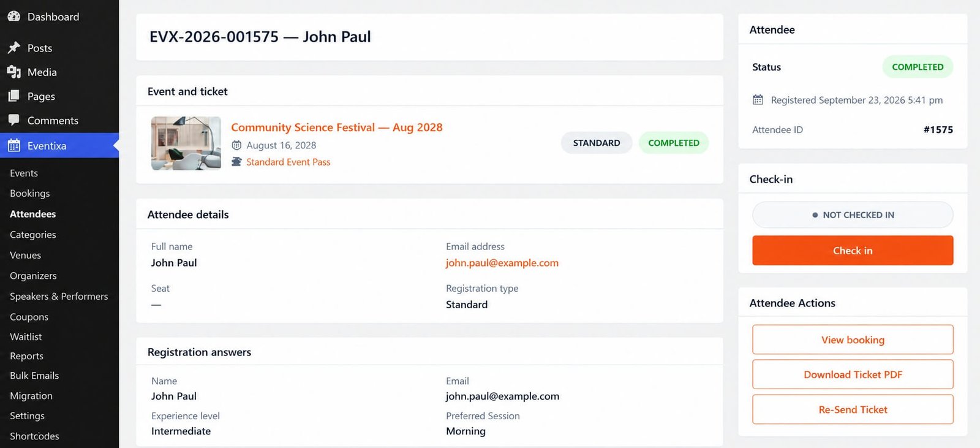Click the Pages document icon
980x448 pixels.
(x=14, y=96)
